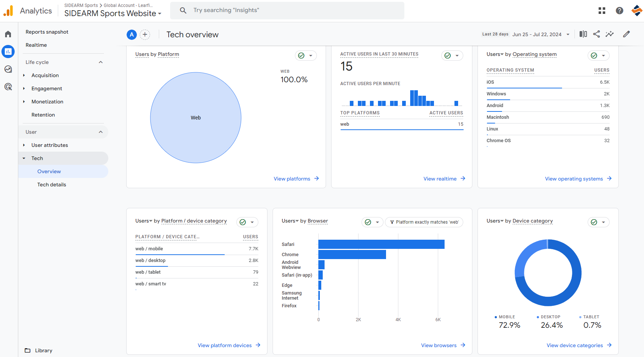This screenshot has width=644, height=357.
Task: Click View device categories link
Action: coord(575,345)
